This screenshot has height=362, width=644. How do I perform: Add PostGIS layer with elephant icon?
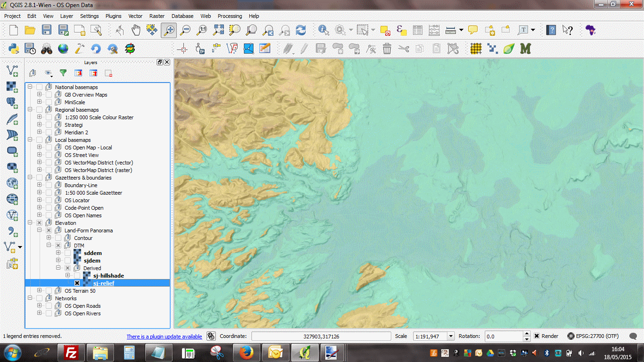point(12,103)
